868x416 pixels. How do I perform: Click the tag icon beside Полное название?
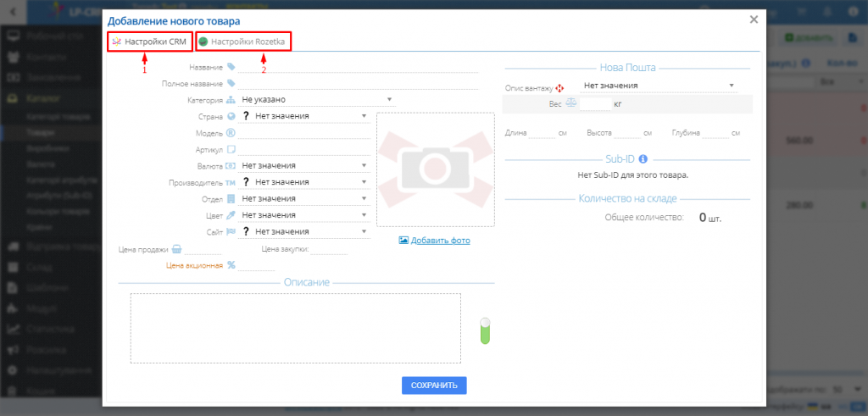tap(231, 84)
